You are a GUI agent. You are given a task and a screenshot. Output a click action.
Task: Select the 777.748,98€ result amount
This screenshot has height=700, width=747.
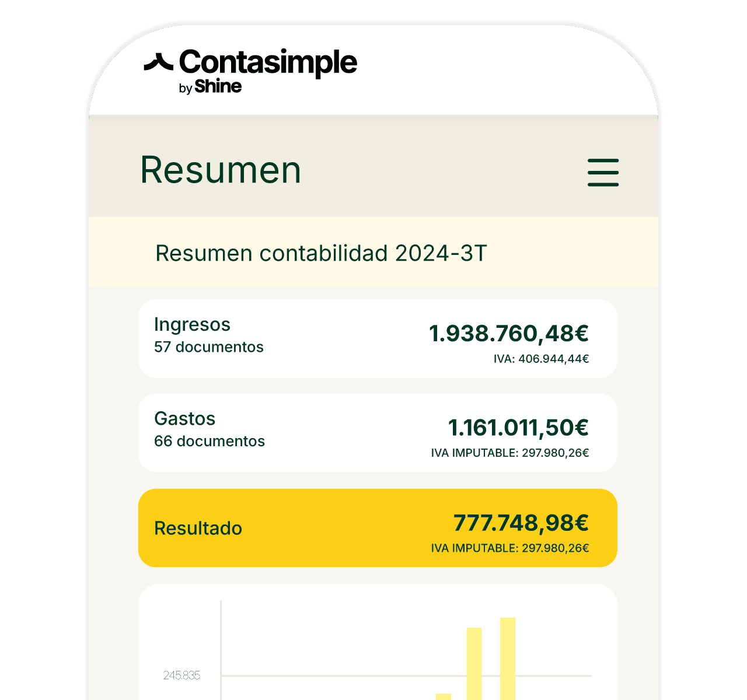521,523
